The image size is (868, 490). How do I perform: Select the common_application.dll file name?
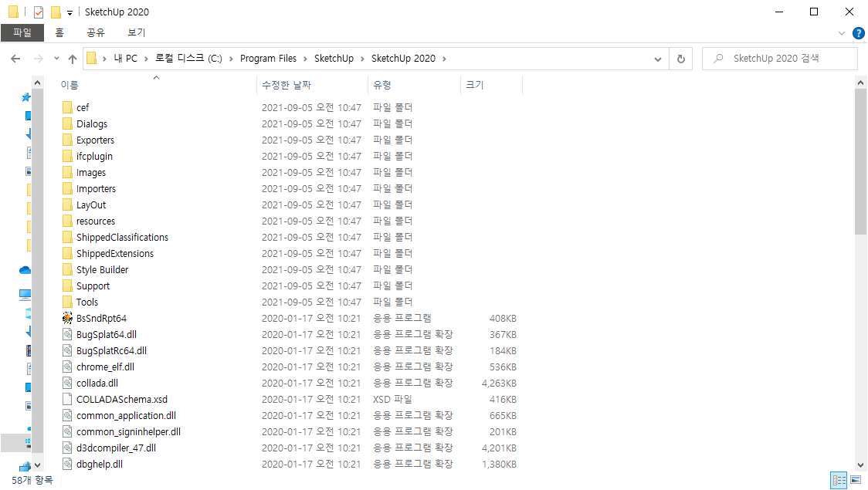[x=126, y=415]
